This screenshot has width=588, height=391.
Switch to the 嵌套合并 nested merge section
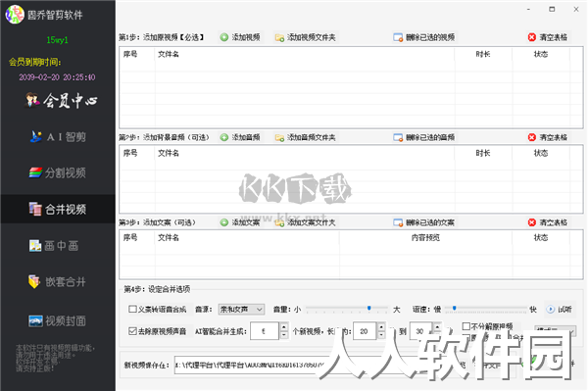pos(57,281)
